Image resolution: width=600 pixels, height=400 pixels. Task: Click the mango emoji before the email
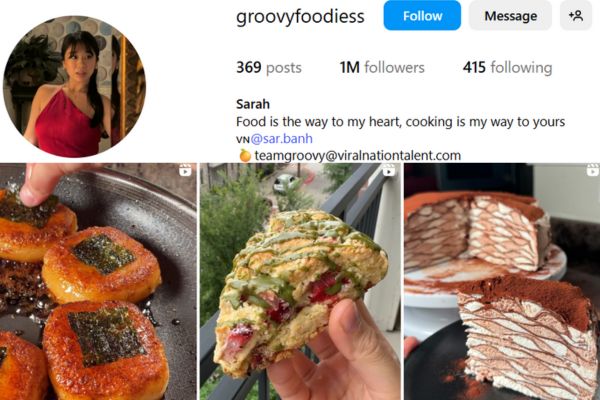click(x=244, y=155)
